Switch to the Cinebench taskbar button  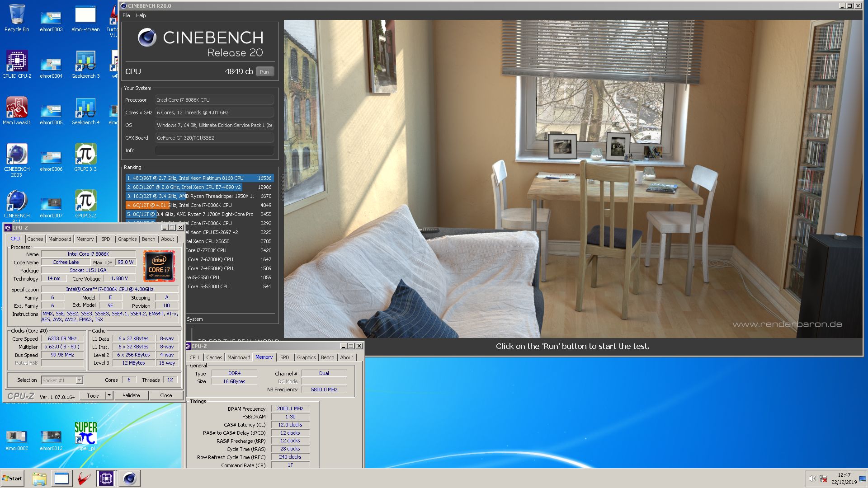point(129,479)
